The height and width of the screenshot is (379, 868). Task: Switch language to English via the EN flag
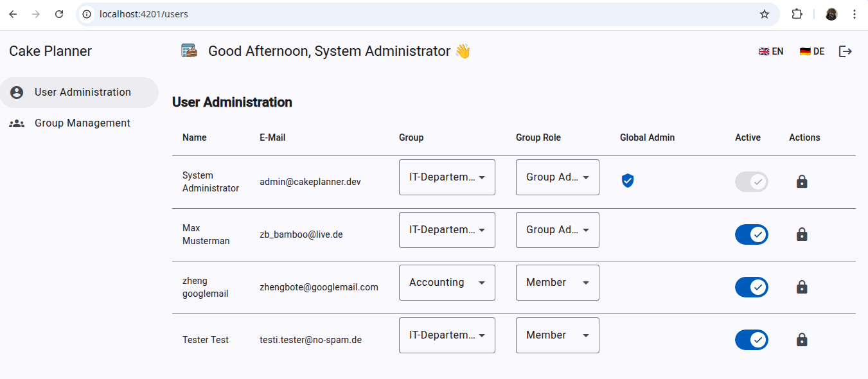pos(770,51)
